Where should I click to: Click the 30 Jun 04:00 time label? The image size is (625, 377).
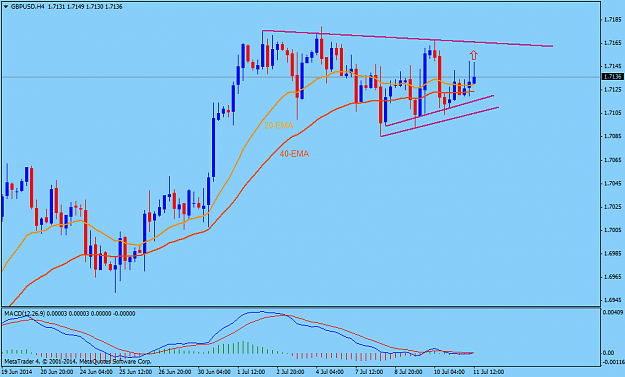214,372
